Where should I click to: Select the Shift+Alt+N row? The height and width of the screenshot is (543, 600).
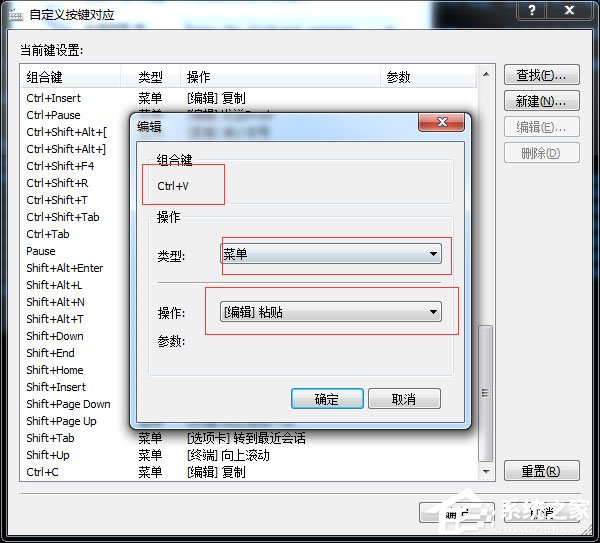pyautogui.click(x=55, y=302)
